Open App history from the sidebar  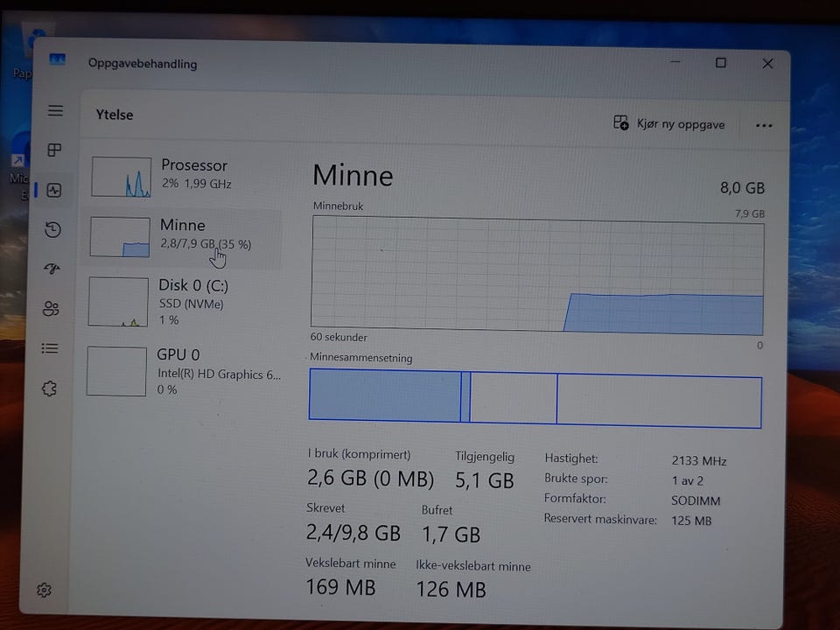[x=53, y=229]
